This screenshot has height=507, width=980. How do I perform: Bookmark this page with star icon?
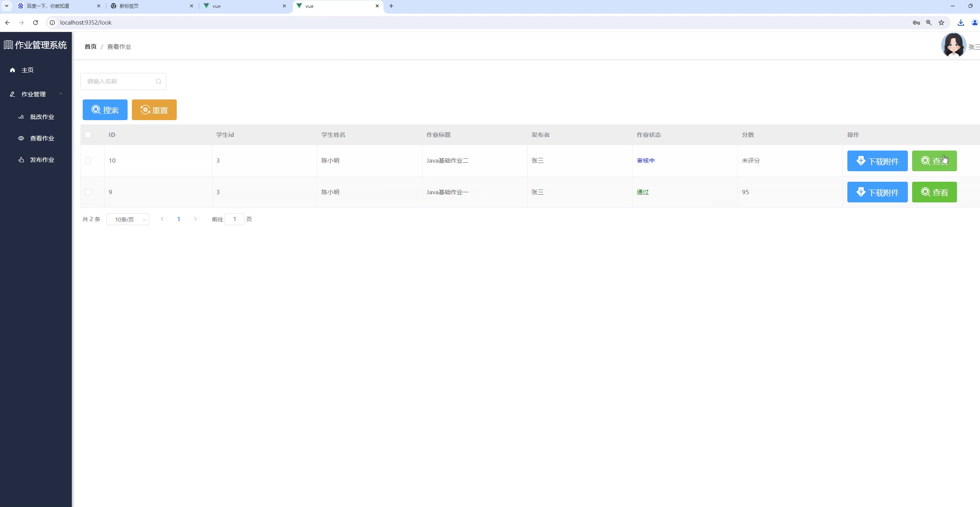(941, 23)
